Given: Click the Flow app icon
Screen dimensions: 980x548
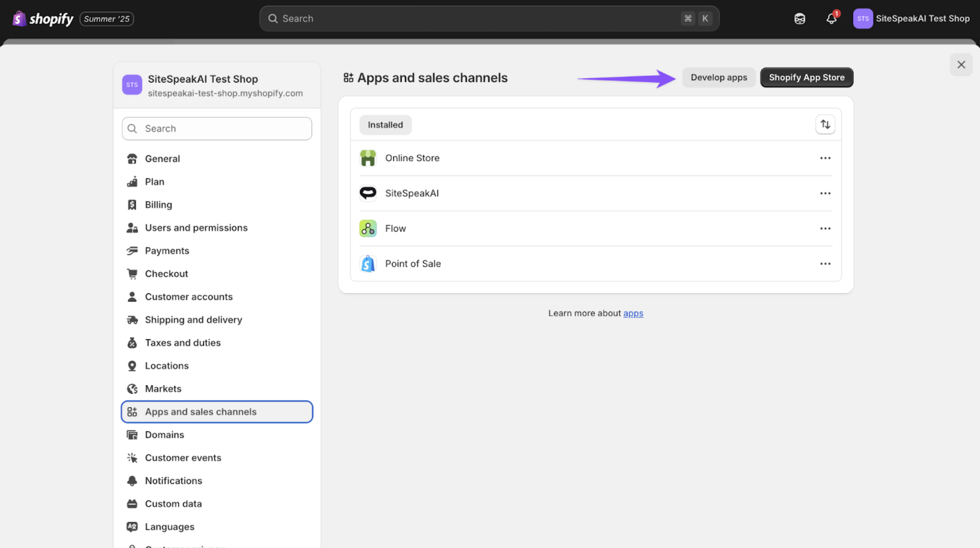Looking at the screenshot, I should (x=368, y=228).
